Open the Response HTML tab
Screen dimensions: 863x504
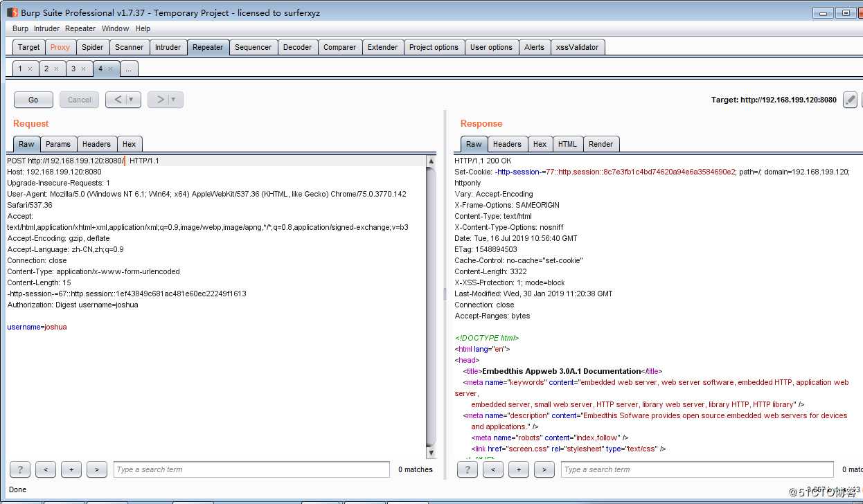tap(567, 144)
